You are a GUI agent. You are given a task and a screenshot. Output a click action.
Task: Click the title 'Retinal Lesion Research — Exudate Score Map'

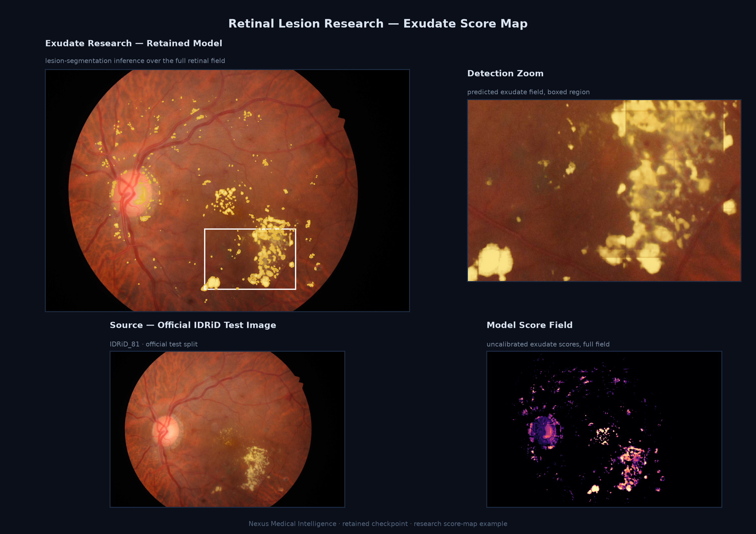[x=378, y=24]
